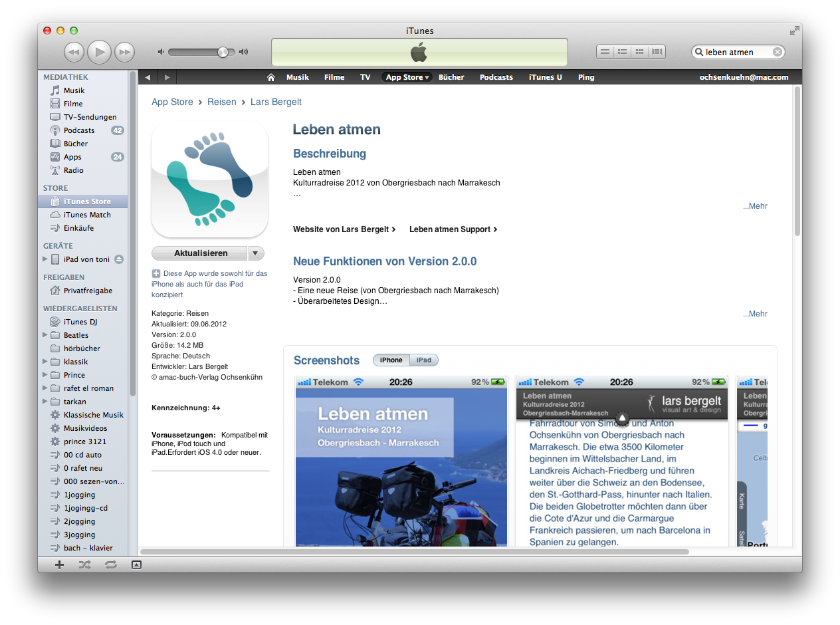This screenshot has height=625, width=840.
Task: Expand ...Mehr under Neue Funktionen
Action: pyautogui.click(x=755, y=314)
